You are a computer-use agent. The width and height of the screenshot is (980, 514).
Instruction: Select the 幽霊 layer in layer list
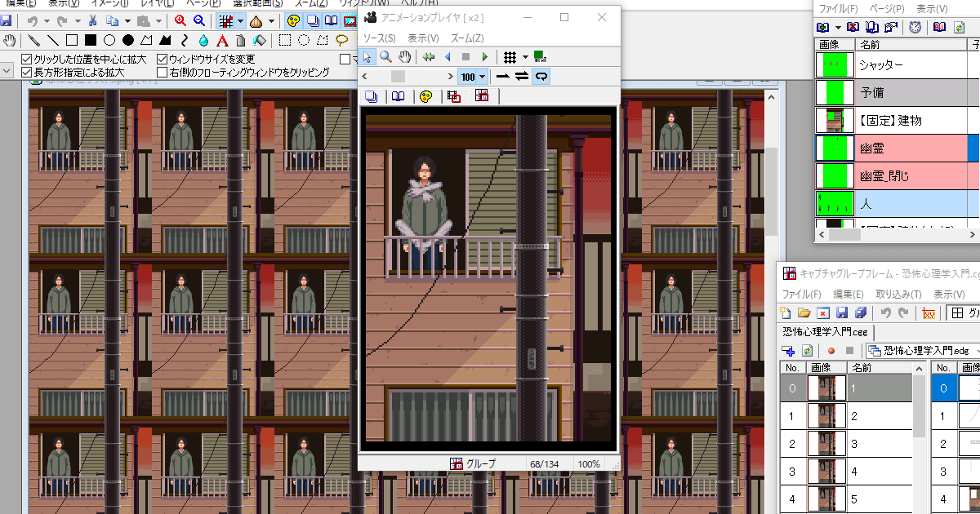coord(872,148)
